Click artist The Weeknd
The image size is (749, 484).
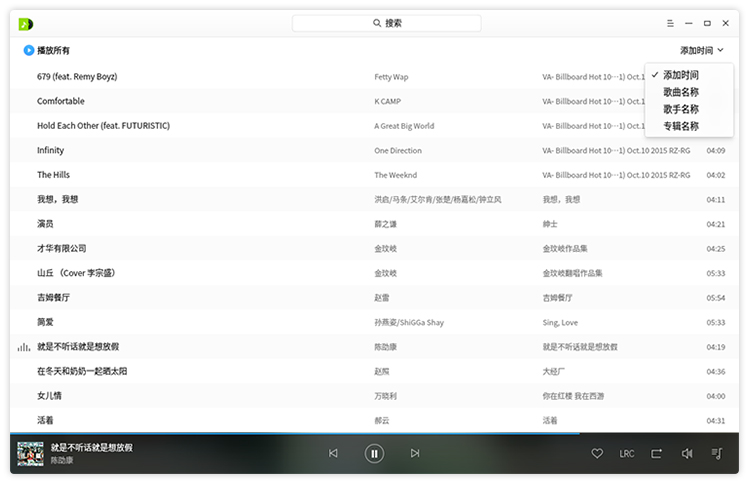tap(396, 175)
